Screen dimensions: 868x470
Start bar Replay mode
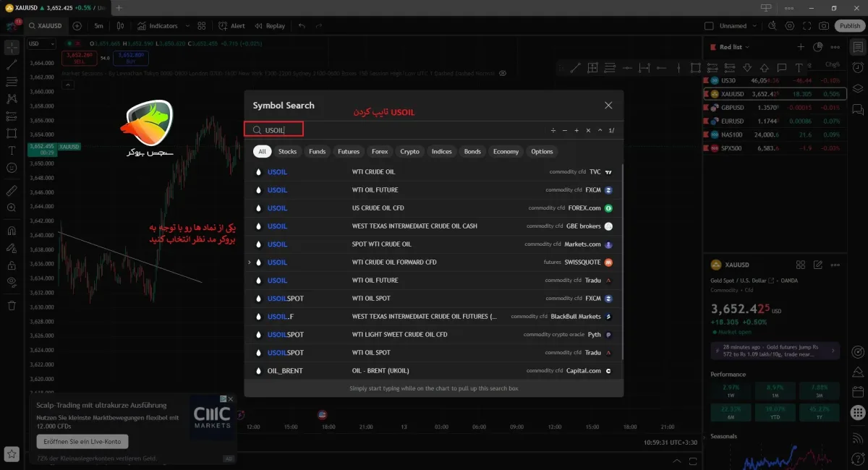269,26
